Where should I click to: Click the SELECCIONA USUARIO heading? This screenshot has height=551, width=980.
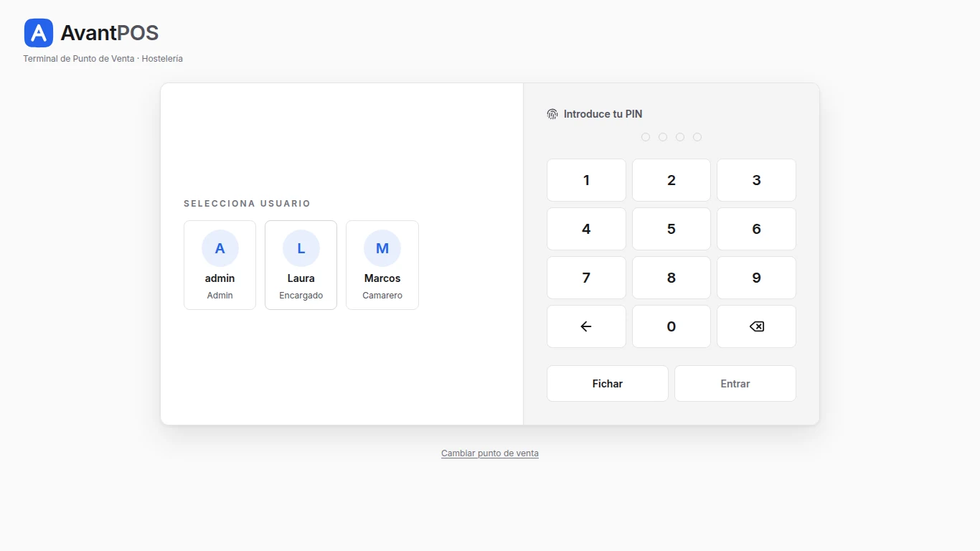pos(248,204)
